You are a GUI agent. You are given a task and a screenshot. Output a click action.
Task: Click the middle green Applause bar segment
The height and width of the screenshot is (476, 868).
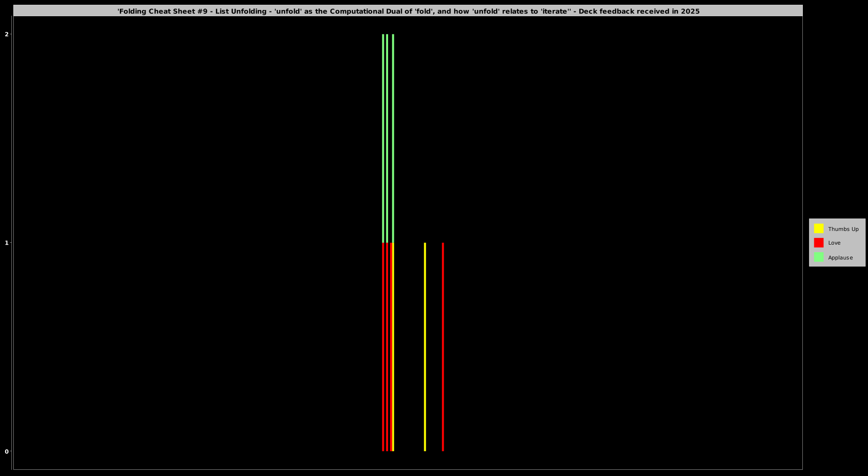click(x=387, y=138)
